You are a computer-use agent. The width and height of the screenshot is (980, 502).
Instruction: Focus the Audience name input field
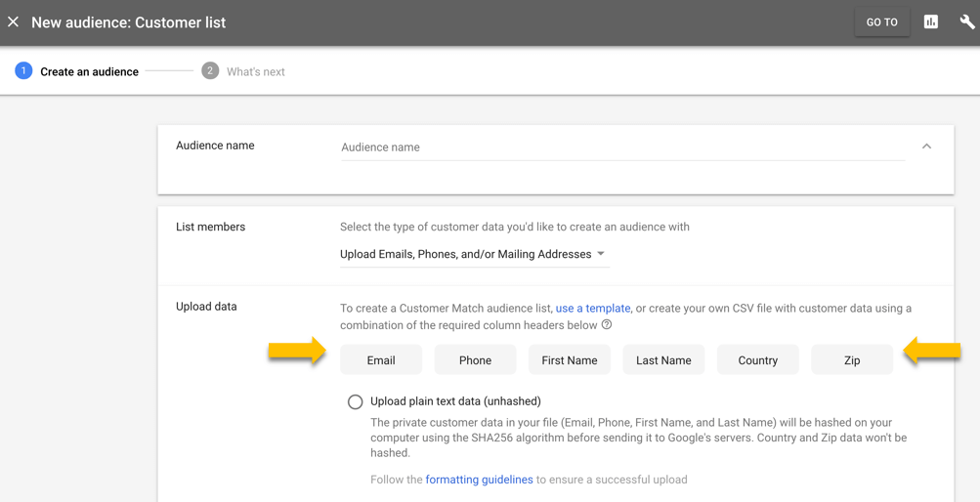622,147
